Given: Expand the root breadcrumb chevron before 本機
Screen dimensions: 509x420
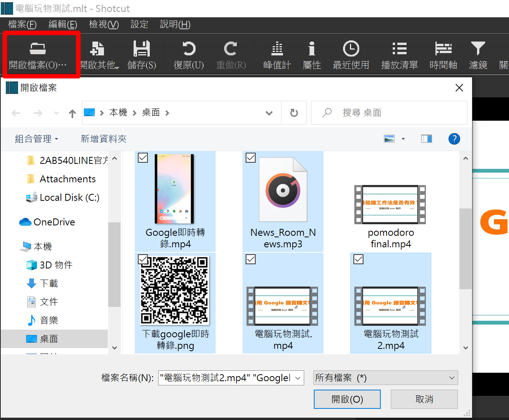Looking at the screenshot, I should click(102, 113).
